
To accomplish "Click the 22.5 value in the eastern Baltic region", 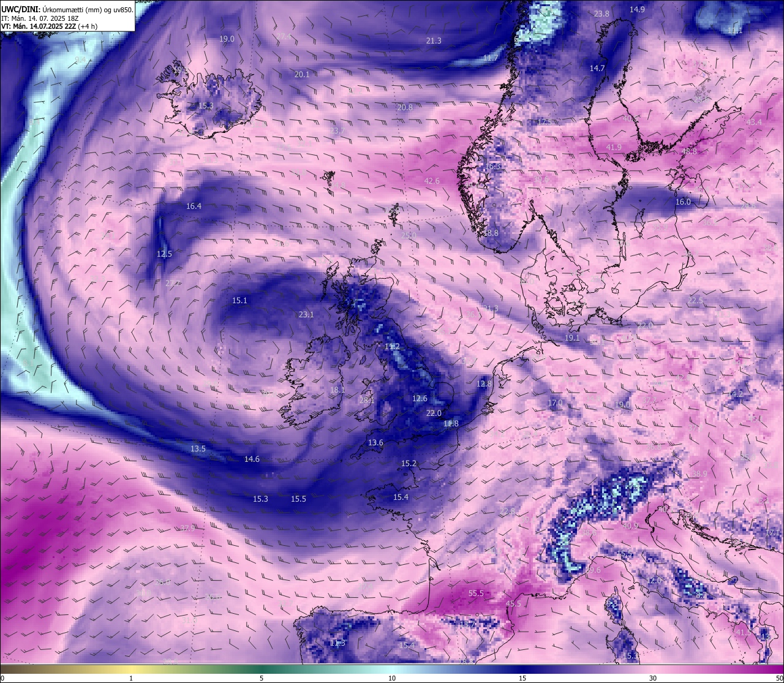I will coord(695,301).
